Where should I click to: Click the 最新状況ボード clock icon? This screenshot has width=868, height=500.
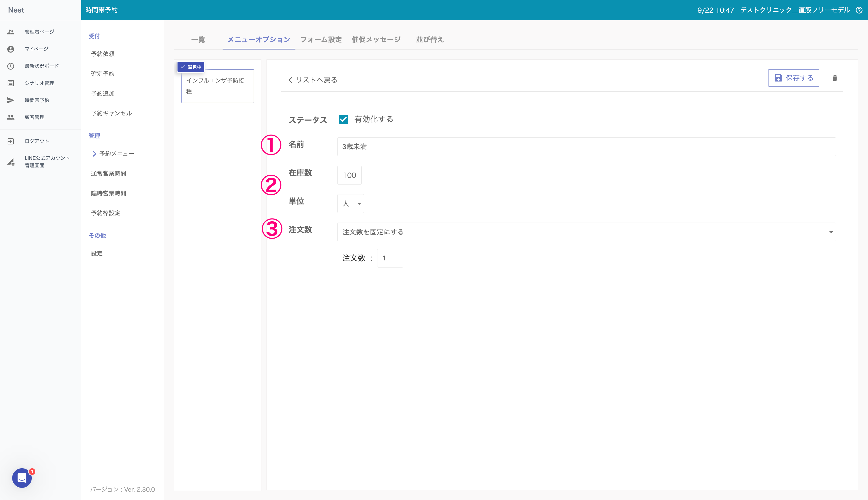[x=11, y=66]
